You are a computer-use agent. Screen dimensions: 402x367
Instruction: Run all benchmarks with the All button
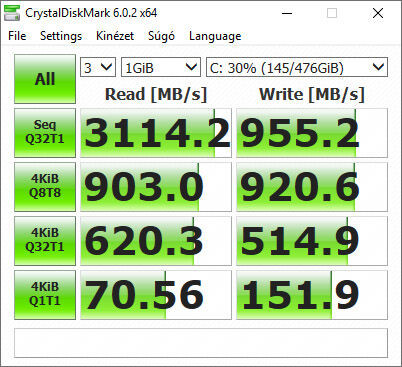(x=45, y=79)
